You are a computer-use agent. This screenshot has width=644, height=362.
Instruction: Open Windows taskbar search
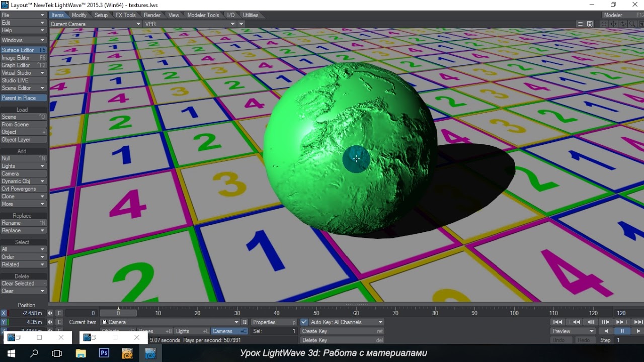[x=34, y=353]
